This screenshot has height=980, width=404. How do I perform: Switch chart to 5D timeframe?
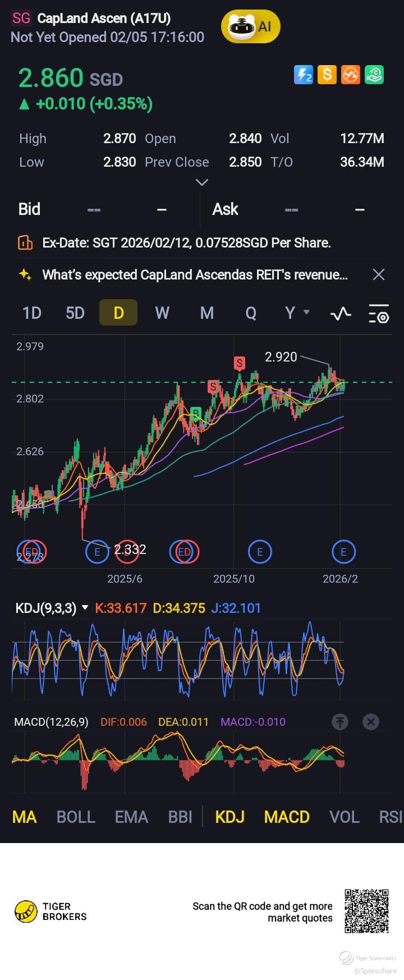75,313
